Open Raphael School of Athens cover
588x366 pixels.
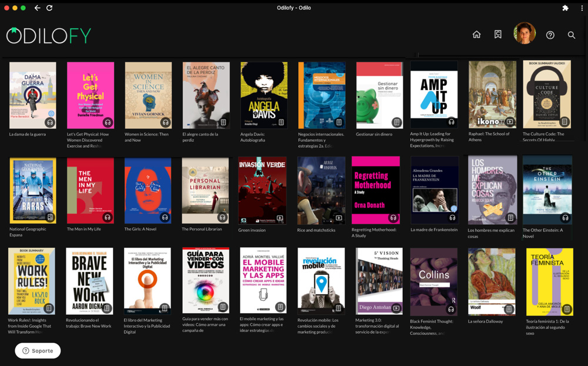pos(492,95)
